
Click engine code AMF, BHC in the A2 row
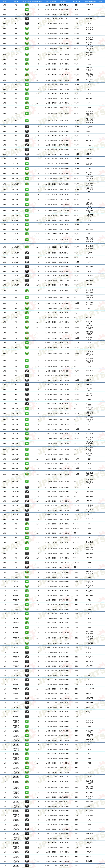click(90, 19)
